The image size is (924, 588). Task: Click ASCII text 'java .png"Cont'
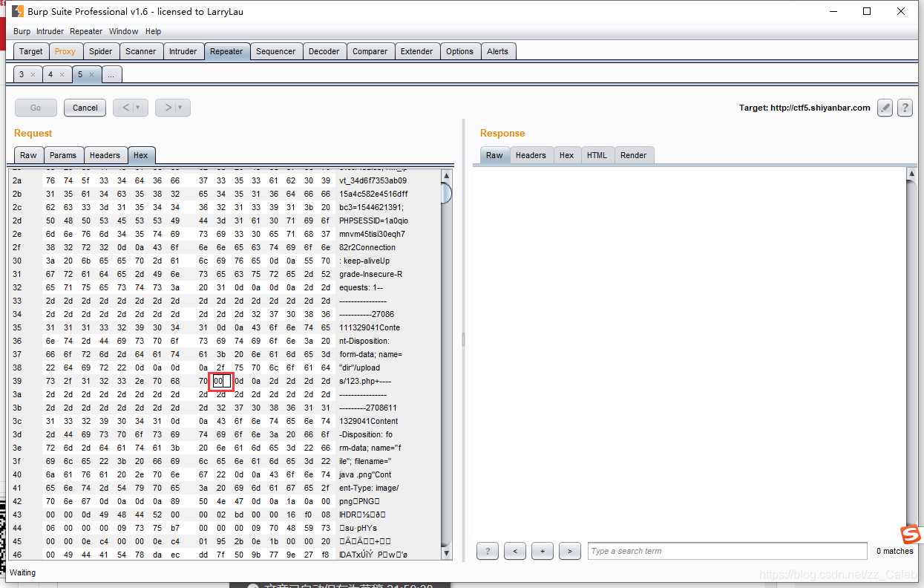point(365,474)
